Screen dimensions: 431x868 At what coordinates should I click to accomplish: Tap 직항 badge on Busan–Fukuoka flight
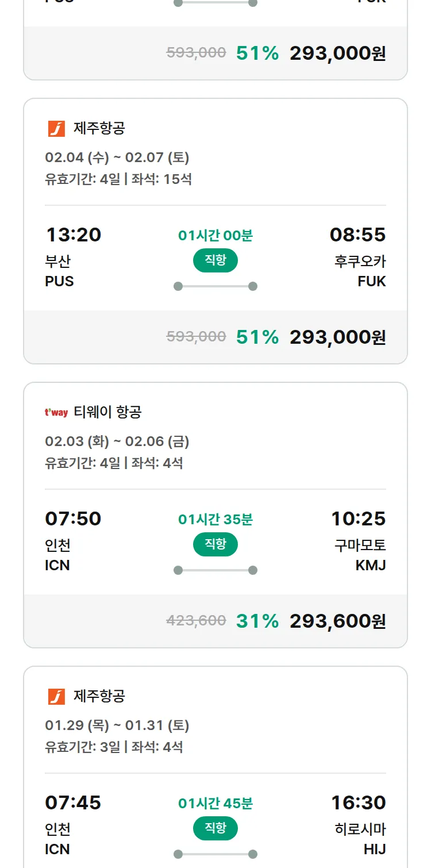coord(215,260)
